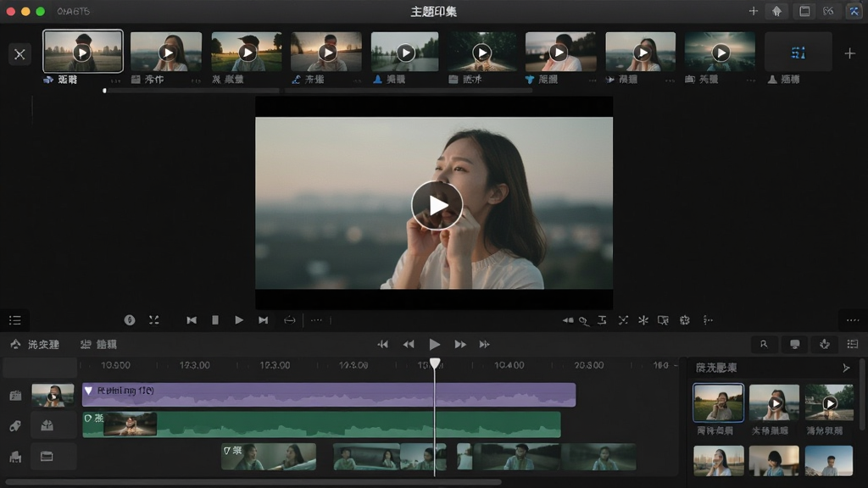Click the timeline playhead marker

click(435, 363)
